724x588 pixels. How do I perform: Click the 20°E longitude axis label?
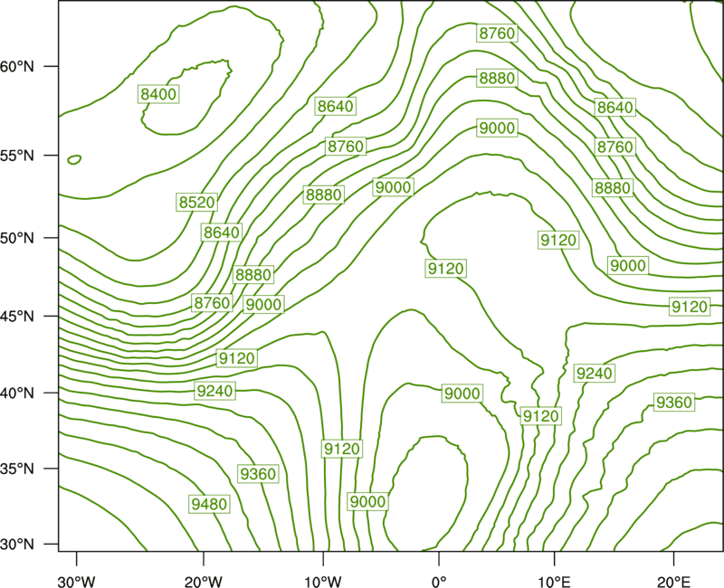point(673,582)
